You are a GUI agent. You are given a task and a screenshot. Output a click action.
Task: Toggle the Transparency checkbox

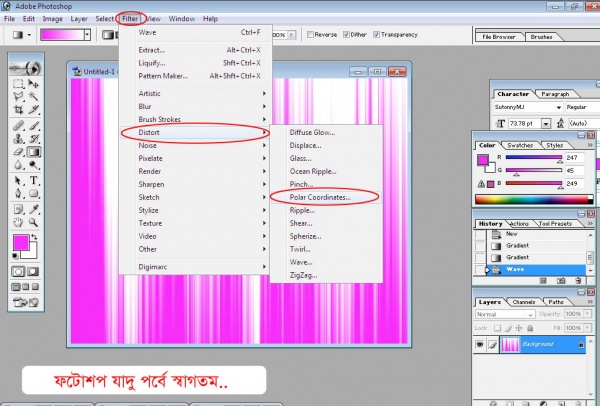pyautogui.click(x=377, y=34)
